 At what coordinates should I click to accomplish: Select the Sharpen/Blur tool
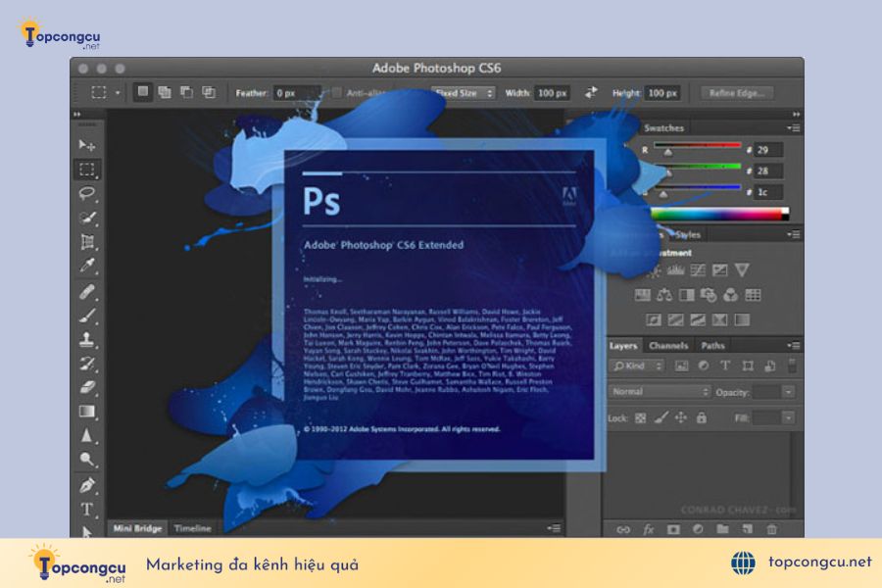pos(87,435)
